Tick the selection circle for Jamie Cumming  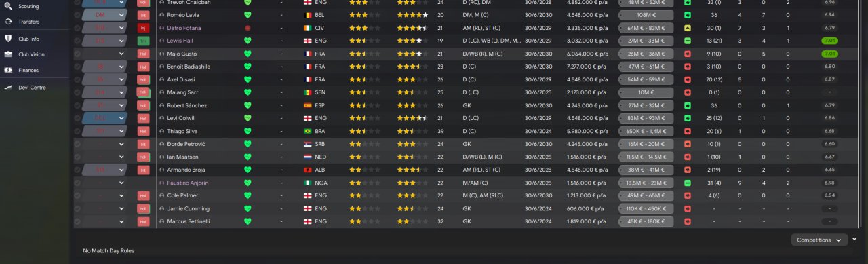(x=77, y=208)
